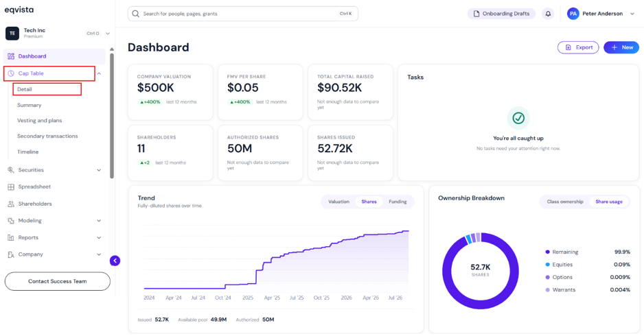Click the sidebar vertical scrollbar

tap(112, 116)
